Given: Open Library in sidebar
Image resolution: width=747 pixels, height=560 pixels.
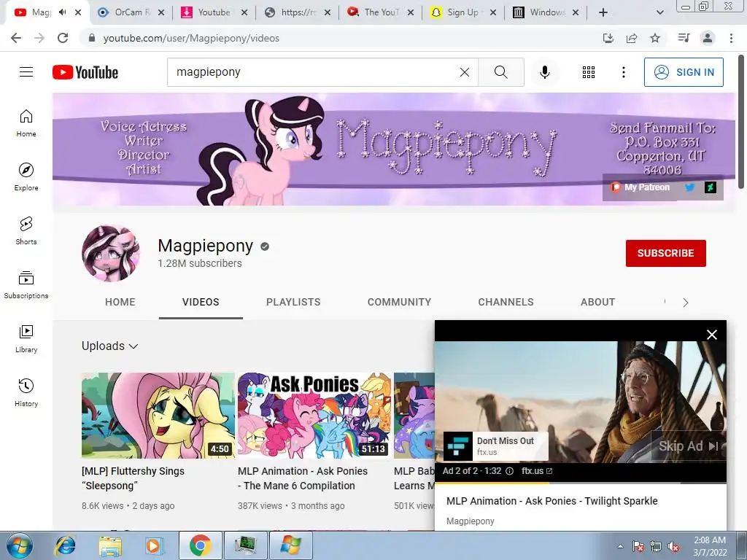Looking at the screenshot, I should pyautogui.click(x=26, y=338).
